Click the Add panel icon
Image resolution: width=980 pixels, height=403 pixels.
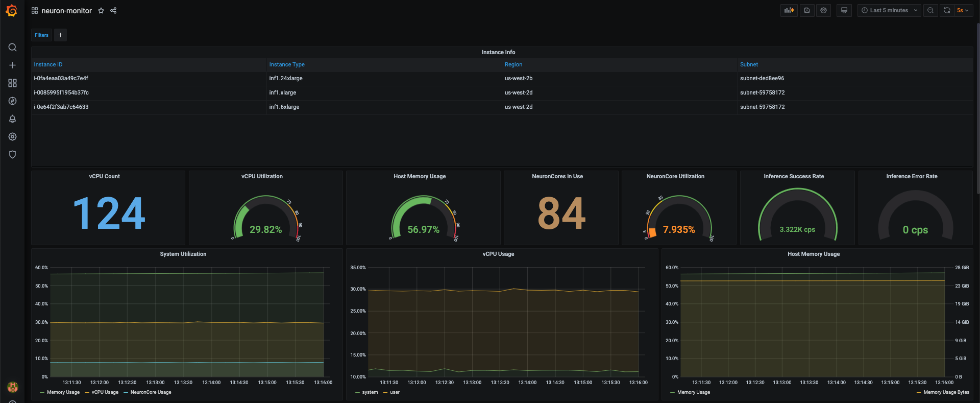pos(789,10)
